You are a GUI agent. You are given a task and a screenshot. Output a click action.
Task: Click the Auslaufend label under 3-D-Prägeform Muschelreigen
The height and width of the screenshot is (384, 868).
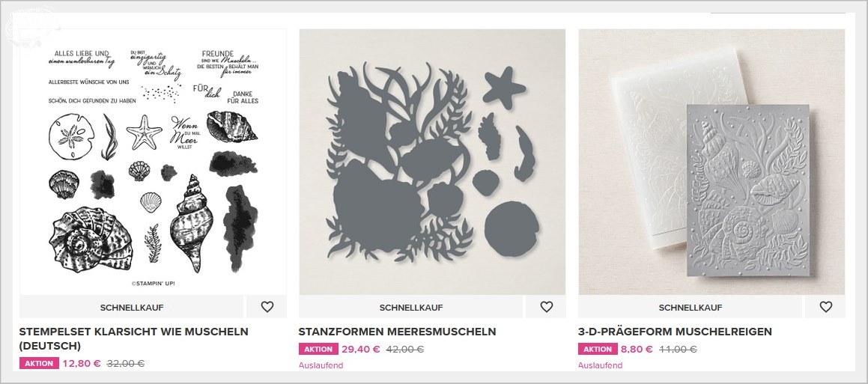click(601, 365)
